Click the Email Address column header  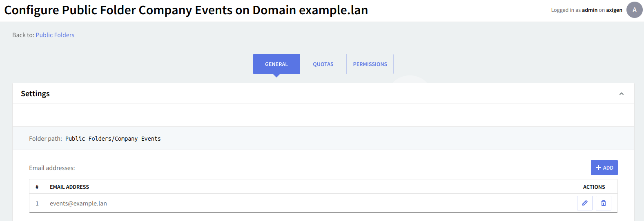(69, 187)
